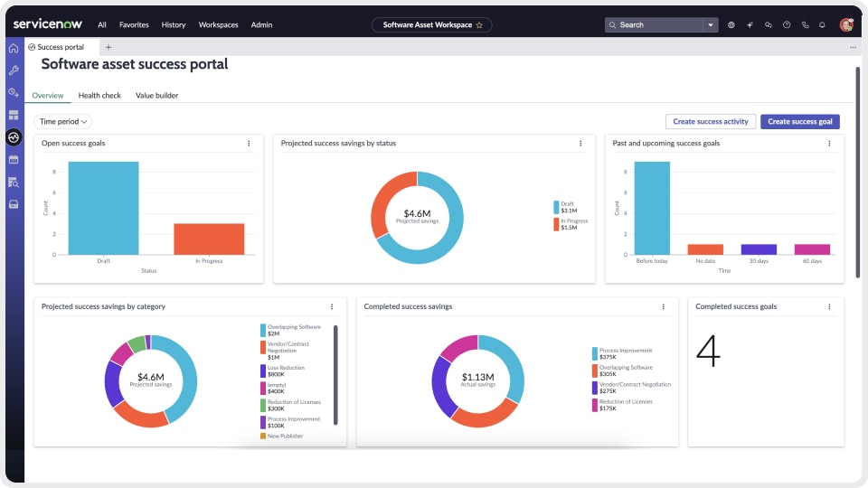Screen dimensions: 868x488
Task: Click the phone icon in header
Action: tap(805, 25)
